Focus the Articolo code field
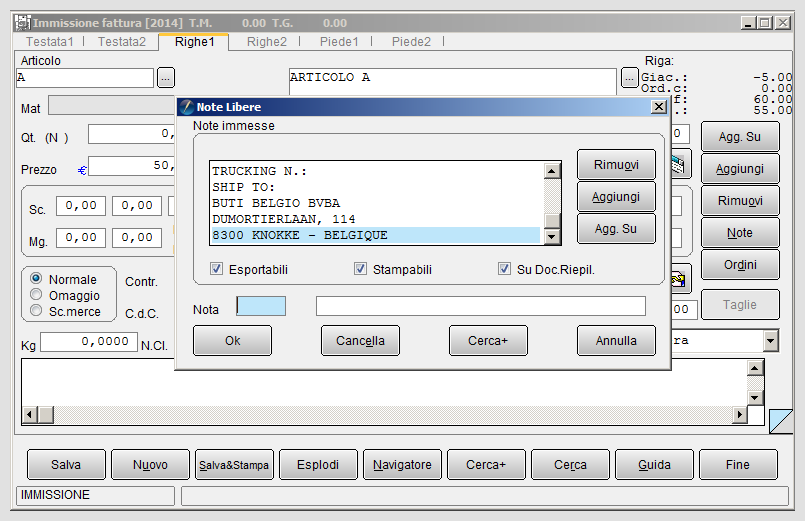805x521 pixels. click(85, 78)
